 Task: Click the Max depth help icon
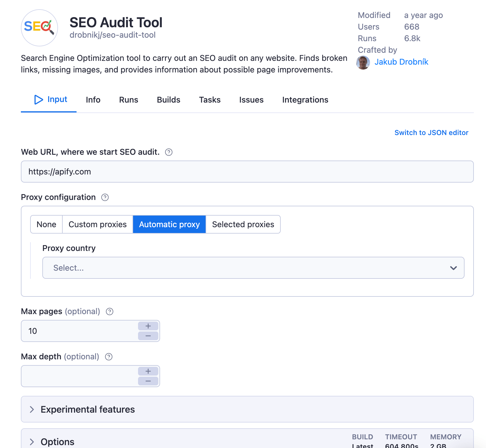tap(109, 357)
